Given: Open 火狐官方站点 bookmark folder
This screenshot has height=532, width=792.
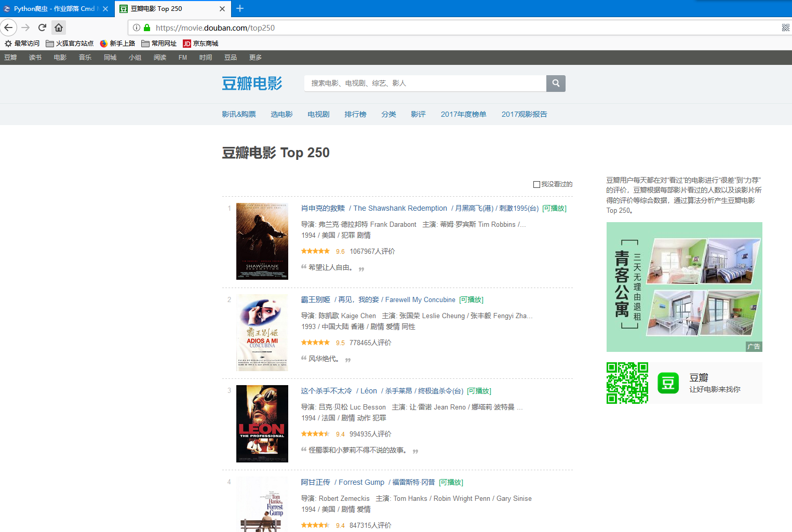Looking at the screenshot, I should 70,44.
